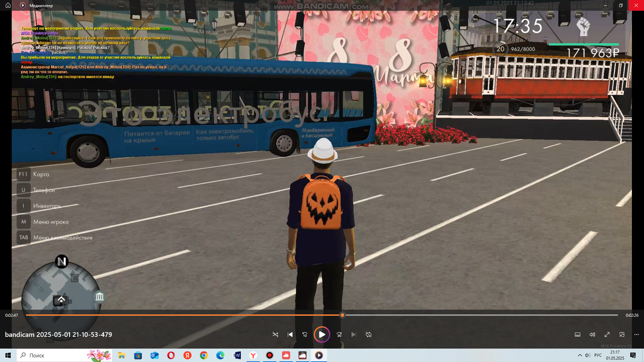This screenshot has width=644, height=362.
Task: Toggle repeat mode
Action: coord(369,334)
